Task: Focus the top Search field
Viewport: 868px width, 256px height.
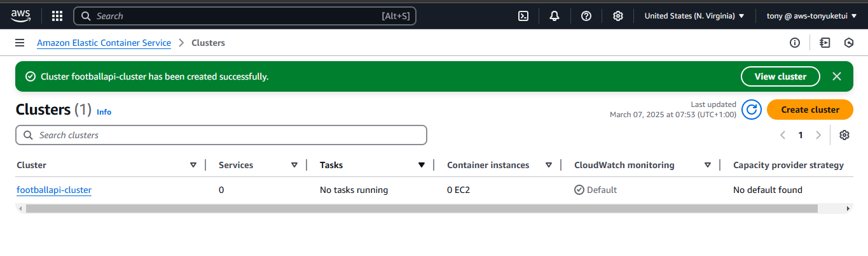Action: (245, 16)
